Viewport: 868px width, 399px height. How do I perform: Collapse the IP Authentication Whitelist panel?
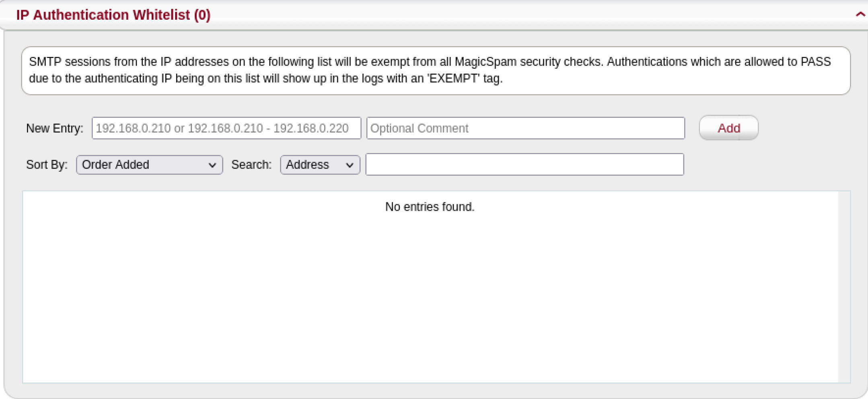[x=860, y=14]
